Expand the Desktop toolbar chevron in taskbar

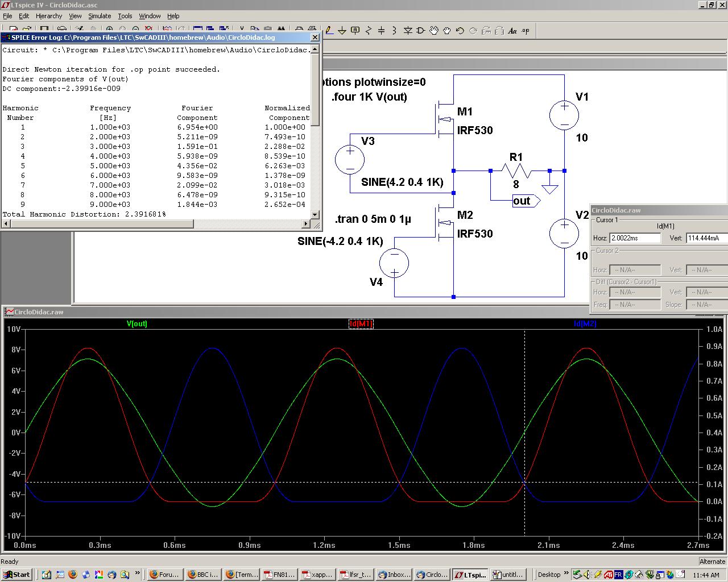(x=566, y=574)
